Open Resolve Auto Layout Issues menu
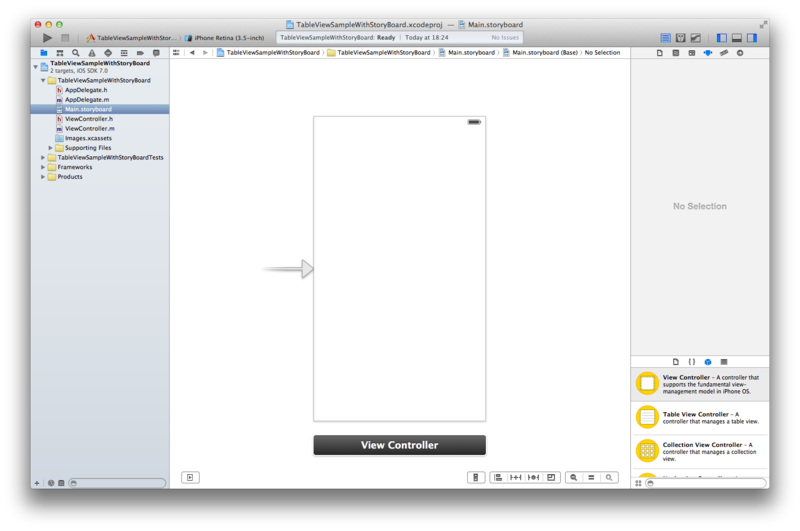 pyautogui.click(x=533, y=477)
